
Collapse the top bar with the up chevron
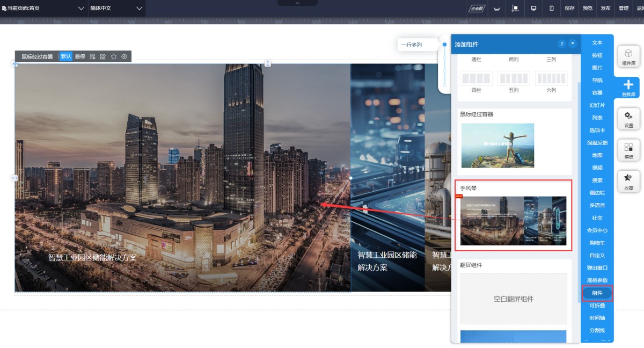point(297,3)
